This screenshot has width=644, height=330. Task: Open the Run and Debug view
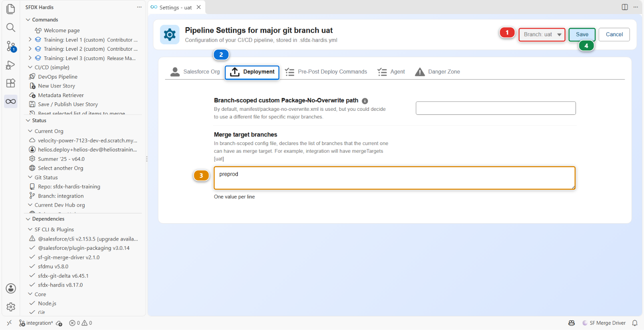click(x=11, y=65)
